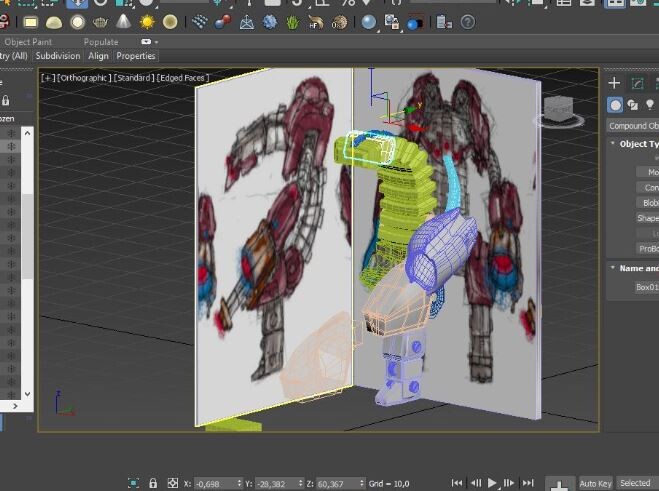The width and height of the screenshot is (659, 491).
Task: Open the Object Paint ribbon tab
Action: (x=28, y=42)
